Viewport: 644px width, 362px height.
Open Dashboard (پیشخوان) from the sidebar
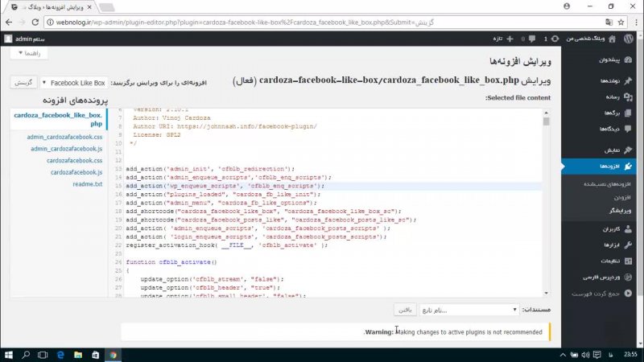click(x=602, y=60)
